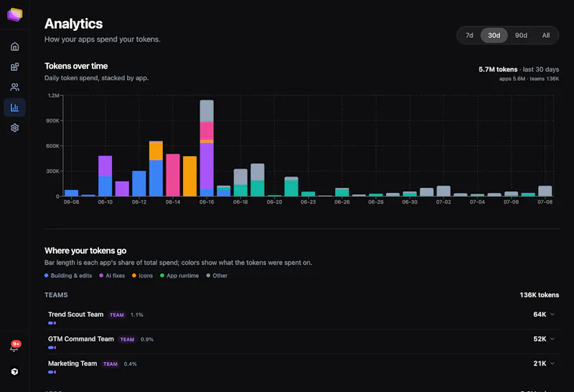Switch time range to 7d
574x392 pixels.
[469, 35]
